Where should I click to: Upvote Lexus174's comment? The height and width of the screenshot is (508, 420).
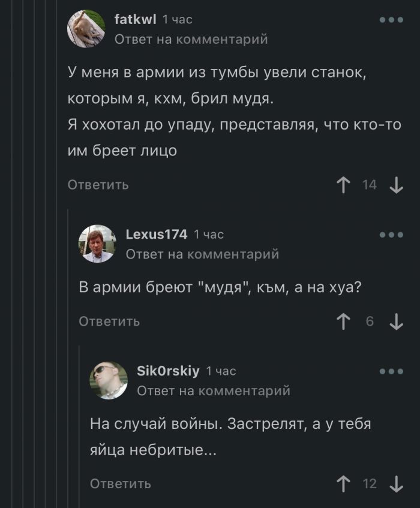coord(344,321)
